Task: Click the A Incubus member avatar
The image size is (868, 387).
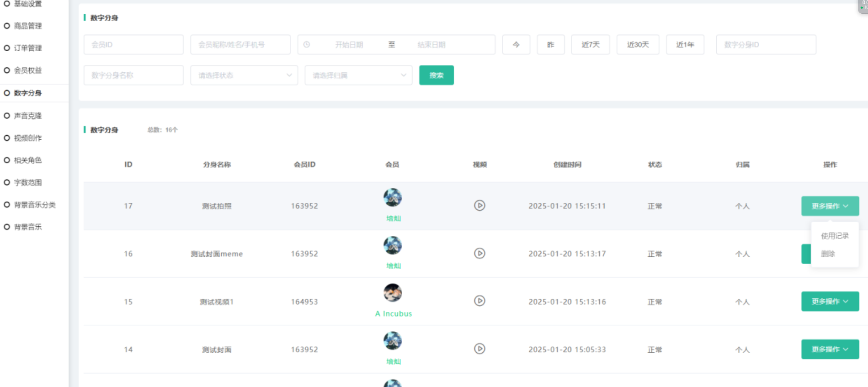Action: (393, 293)
